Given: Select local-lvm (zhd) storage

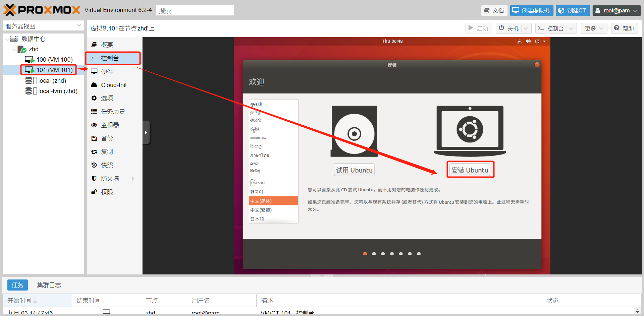Looking at the screenshot, I should (51, 91).
